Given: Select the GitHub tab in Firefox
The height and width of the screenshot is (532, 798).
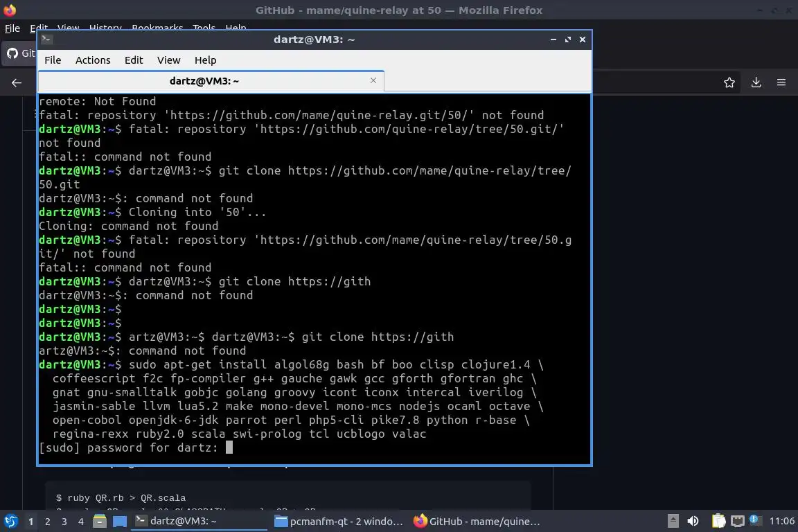Looking at the screenshot, I should (x=20, y=53).
